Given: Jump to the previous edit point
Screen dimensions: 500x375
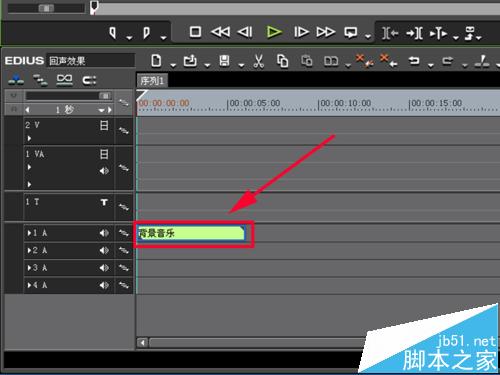Looking at the screenshot, I should pos(390,33).
